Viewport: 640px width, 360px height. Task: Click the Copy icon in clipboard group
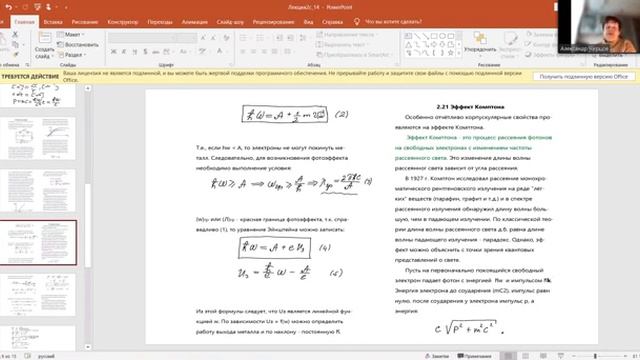coord(16,44)
